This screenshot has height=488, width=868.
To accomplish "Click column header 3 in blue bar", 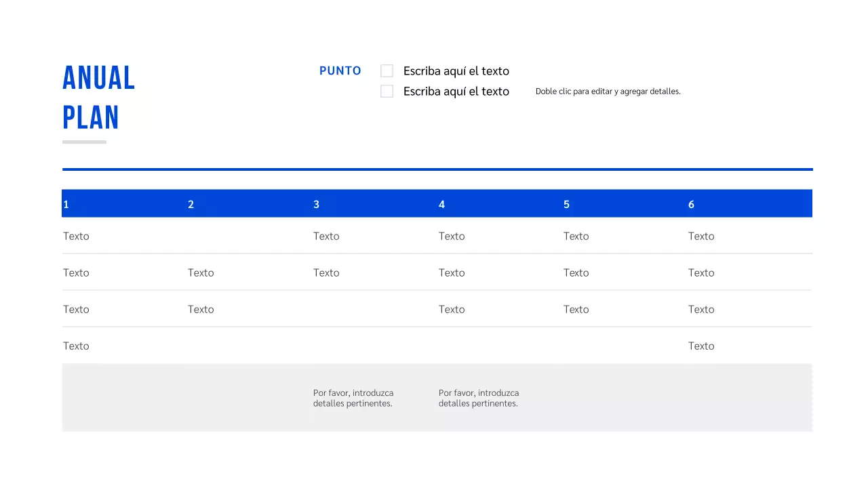I will [316, 205].
